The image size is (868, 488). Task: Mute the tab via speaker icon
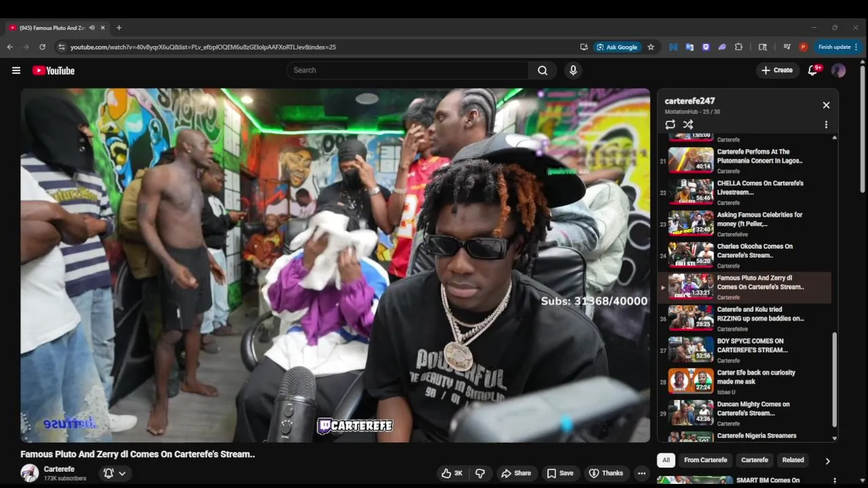pyautogui.click(x=92, y=28)
